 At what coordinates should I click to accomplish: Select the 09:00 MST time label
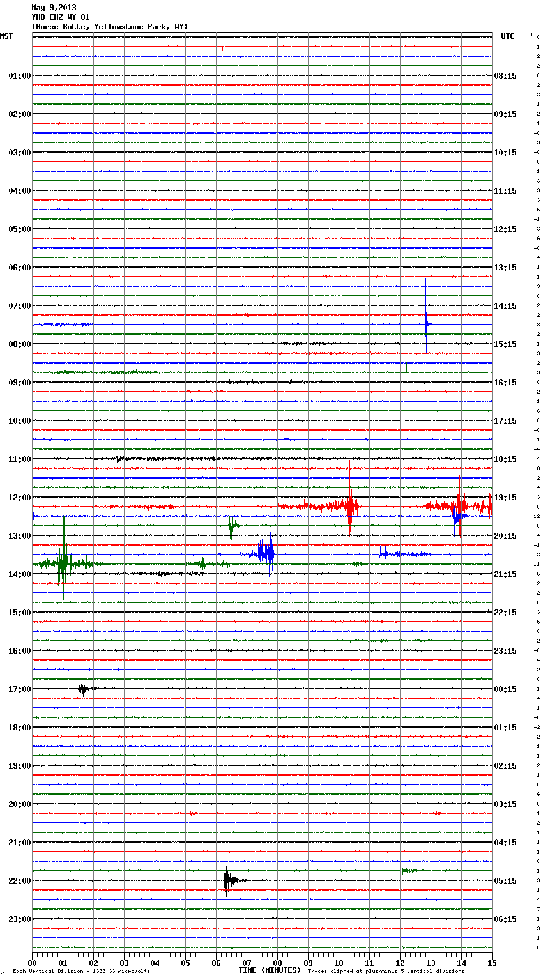(x=20, y=383)
